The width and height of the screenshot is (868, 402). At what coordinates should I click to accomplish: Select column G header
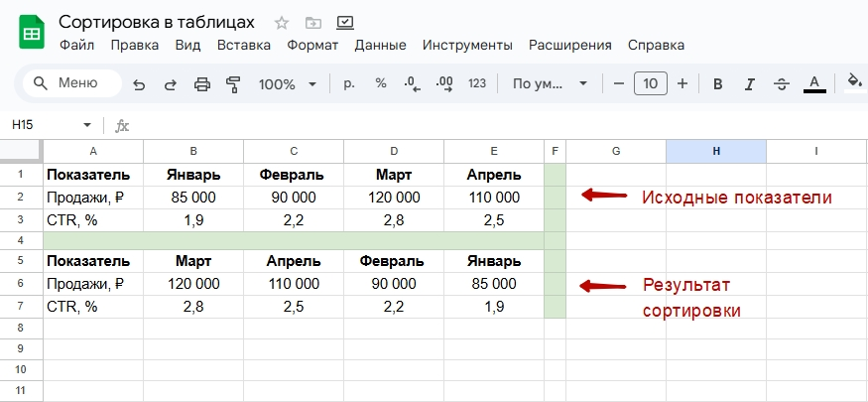pyautogui.click(x=616, y=151)
